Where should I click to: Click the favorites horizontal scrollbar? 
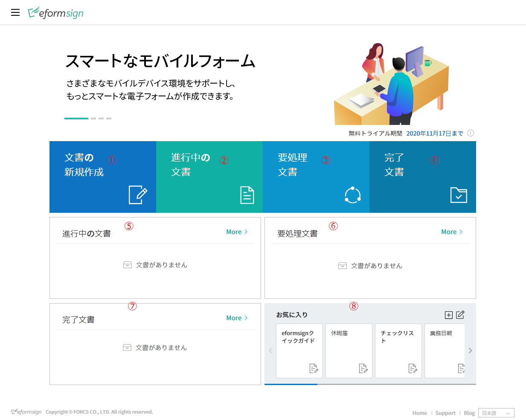tap(370, 384)
